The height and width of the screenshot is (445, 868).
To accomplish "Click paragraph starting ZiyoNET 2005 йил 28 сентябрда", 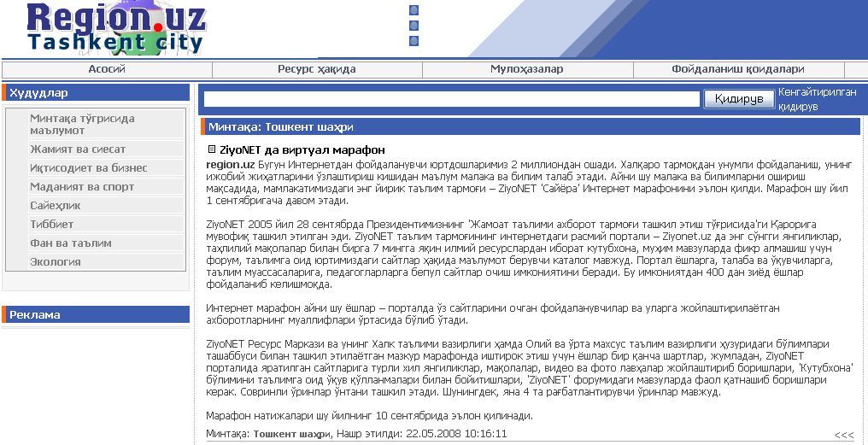I will coord(525,255).
